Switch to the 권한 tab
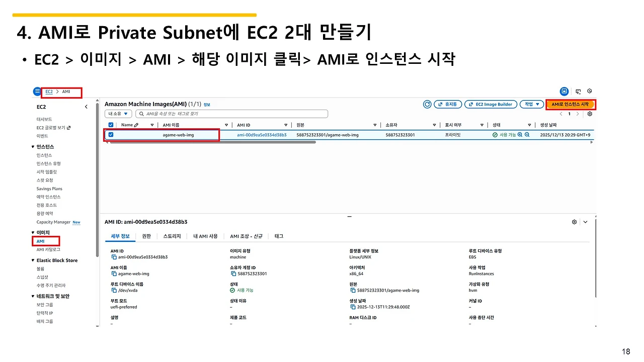The height and width of the screenshot is (362, 644). [146, 236]
